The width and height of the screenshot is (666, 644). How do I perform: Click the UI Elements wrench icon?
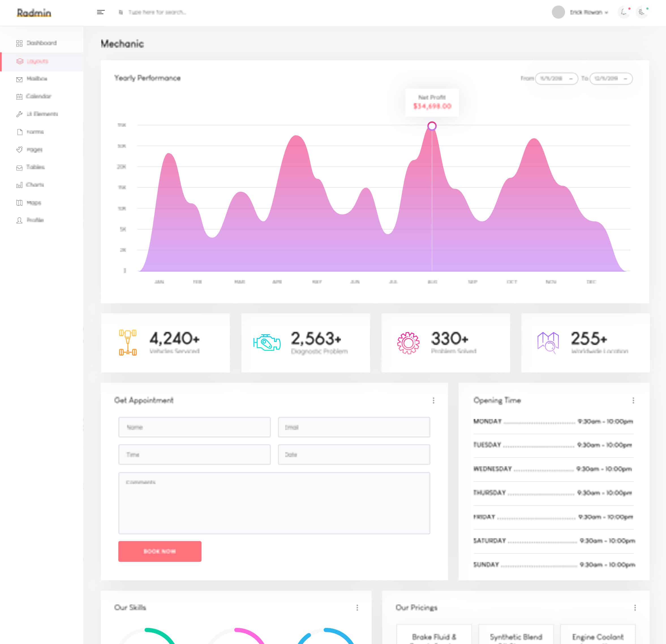19,114
